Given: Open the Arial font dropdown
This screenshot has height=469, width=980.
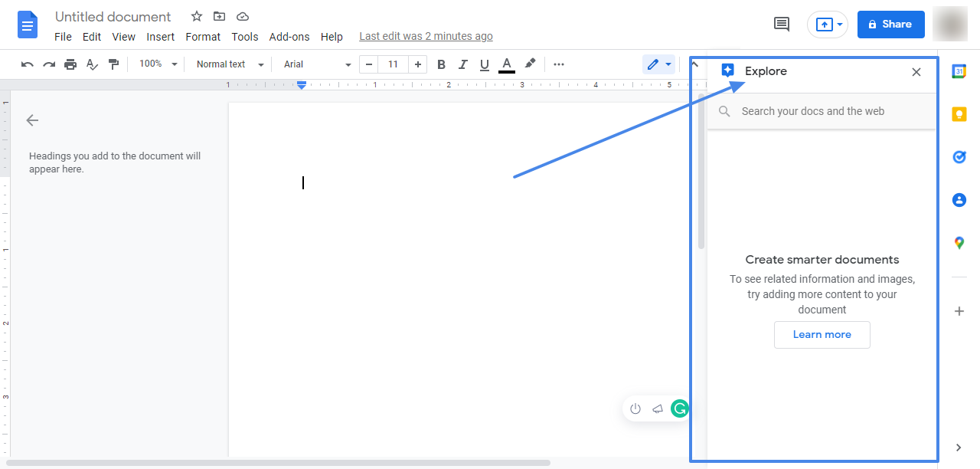Looking at the screenshot, I should (x=317, y=64).
